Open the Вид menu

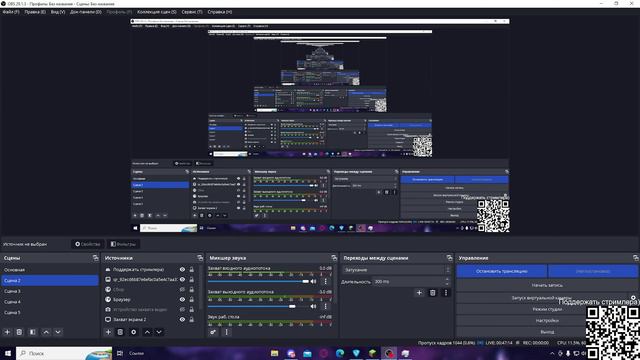point(58,12)
